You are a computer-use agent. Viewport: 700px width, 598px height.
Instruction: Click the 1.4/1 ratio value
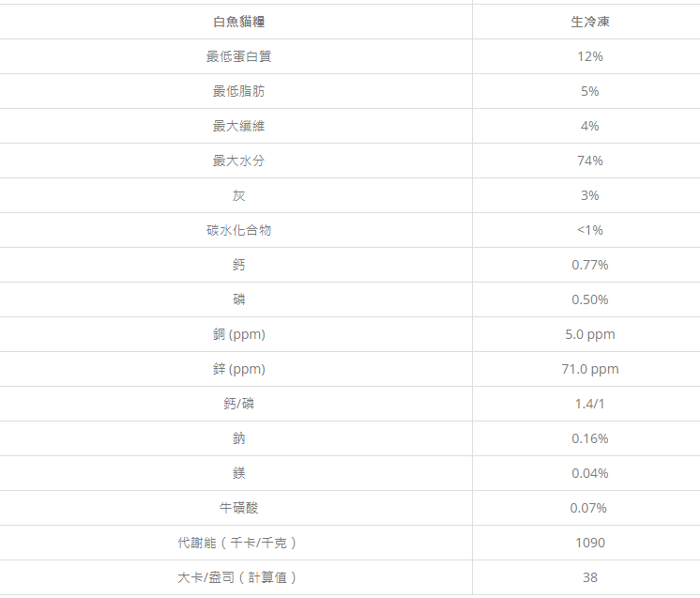(x=589, y=404)
